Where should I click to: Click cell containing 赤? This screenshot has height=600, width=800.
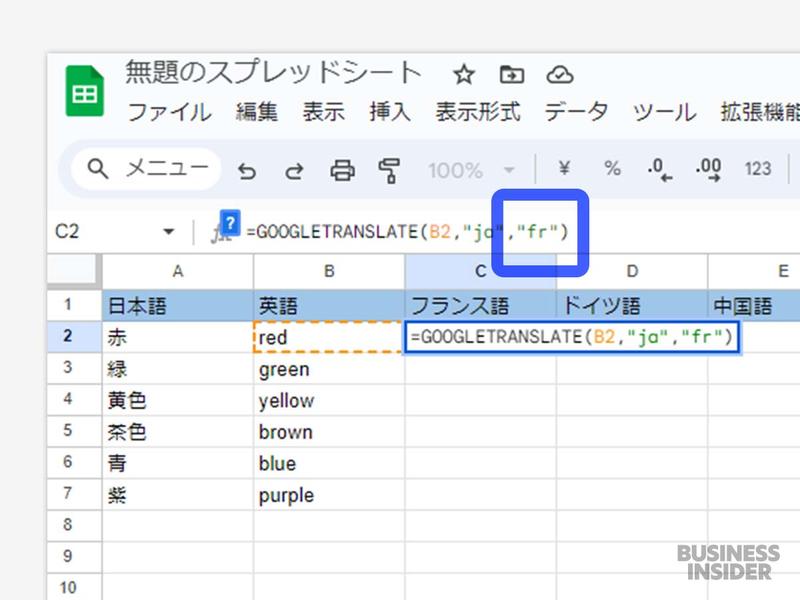click(x=178, y=337)
